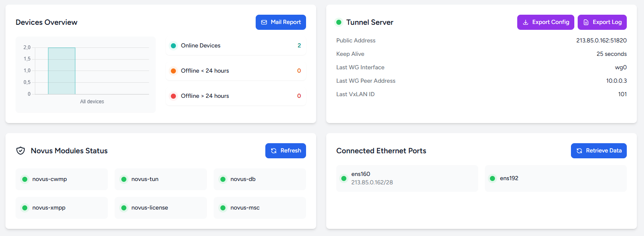Viewport: 644px width, 236px height.
Task: Refresh the Novus modules status
Action: point(285,151)
